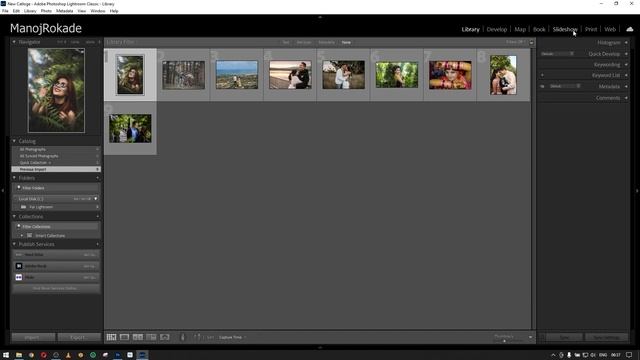Open Metadata panel Default view dropdown

click(x=565, y=86)
